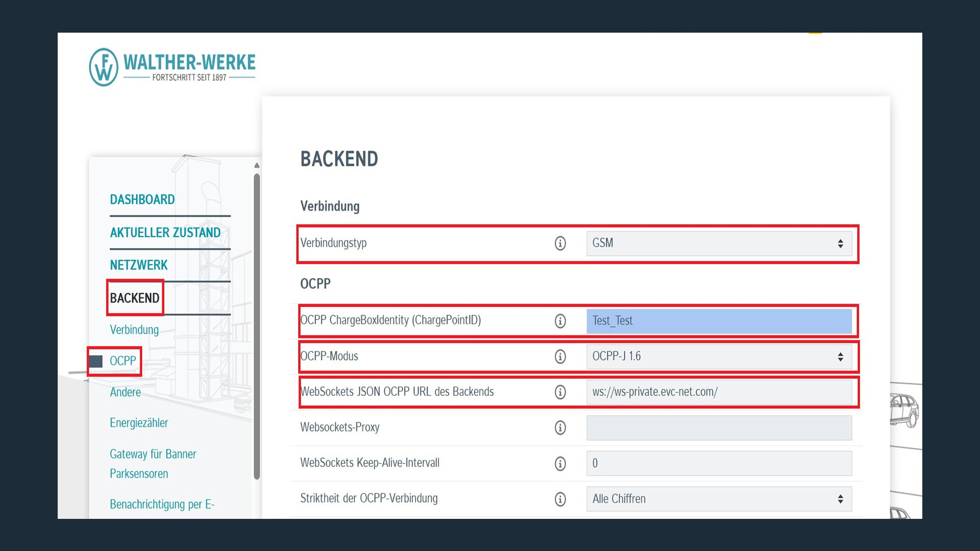Open the OCPP sidebar link
This screenshot has height=551, width=980.
point(123,361)
